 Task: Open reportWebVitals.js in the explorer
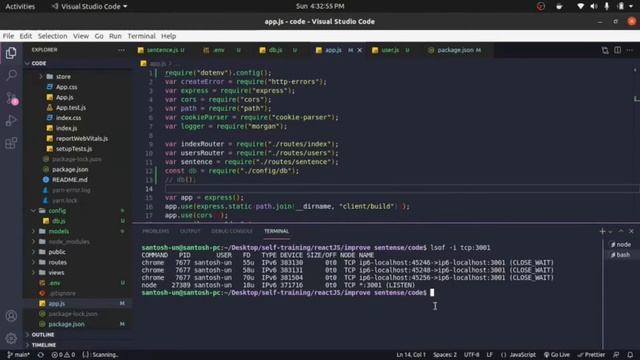82,139
